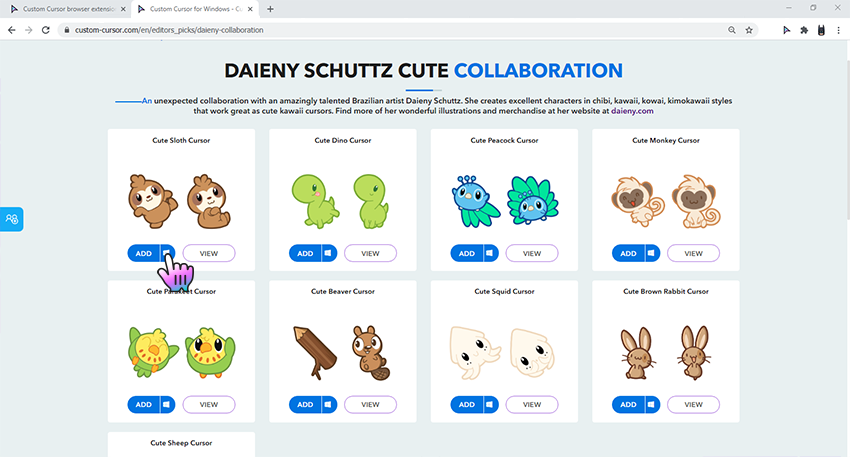850x457 pixels.
Task: Click Windows icon on Cute Beaver card
Action: point(329,404)
